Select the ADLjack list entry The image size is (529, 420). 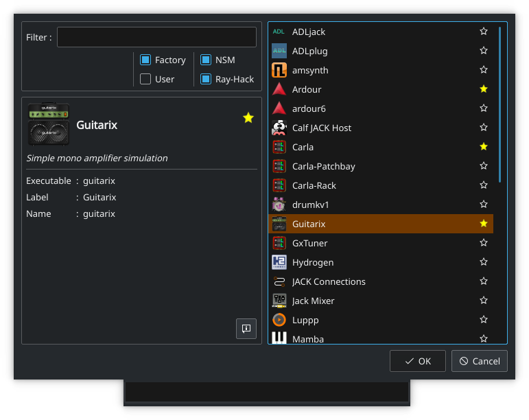pyautogui.click(x=381, y=32)
